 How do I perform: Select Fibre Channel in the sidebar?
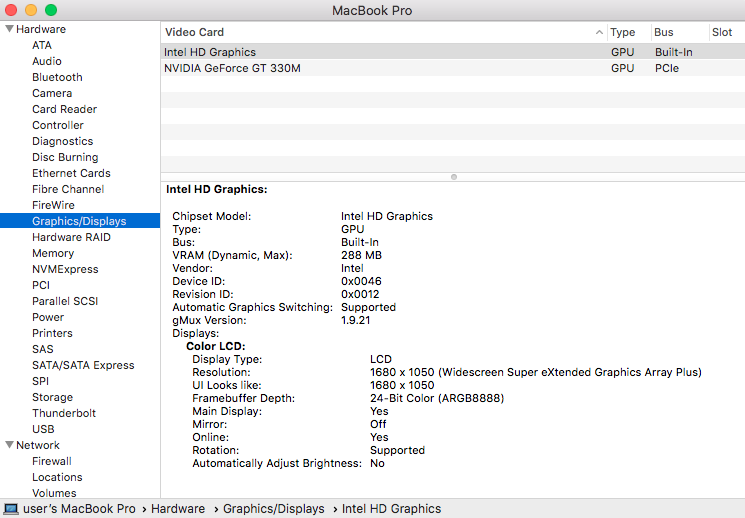[68, 189]
